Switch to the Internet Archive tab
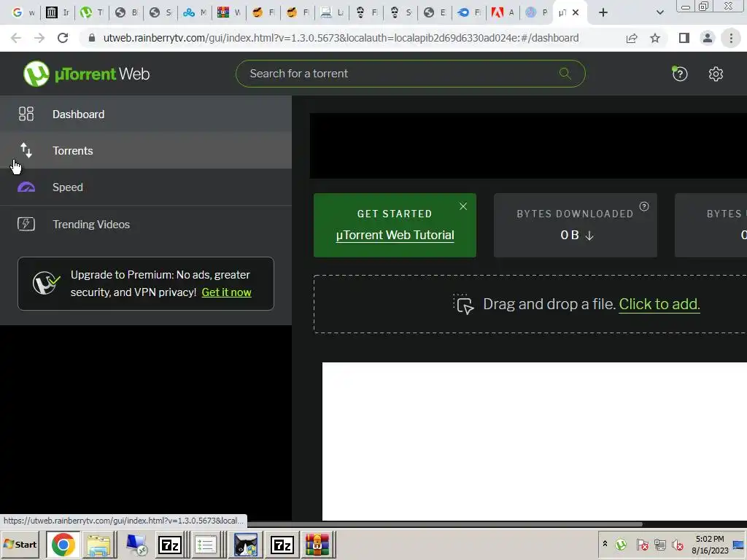The image size is (747, 560). 57,12
